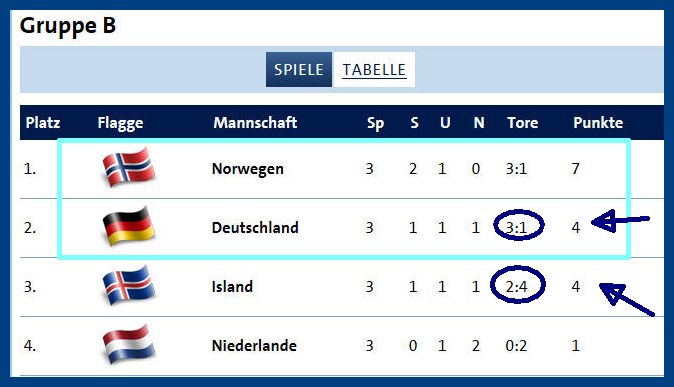Viewport: 674px width, 387px height.
Task: Click the arrow pointing at Deutschland's points
Action: (x=620, y=221)
